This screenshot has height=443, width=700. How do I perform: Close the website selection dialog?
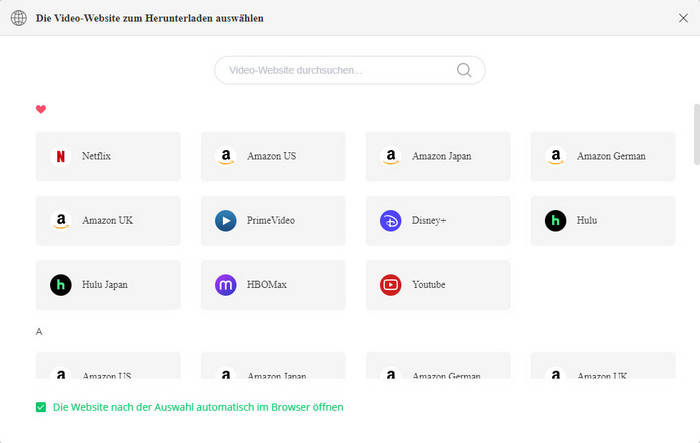click(683, 18)
